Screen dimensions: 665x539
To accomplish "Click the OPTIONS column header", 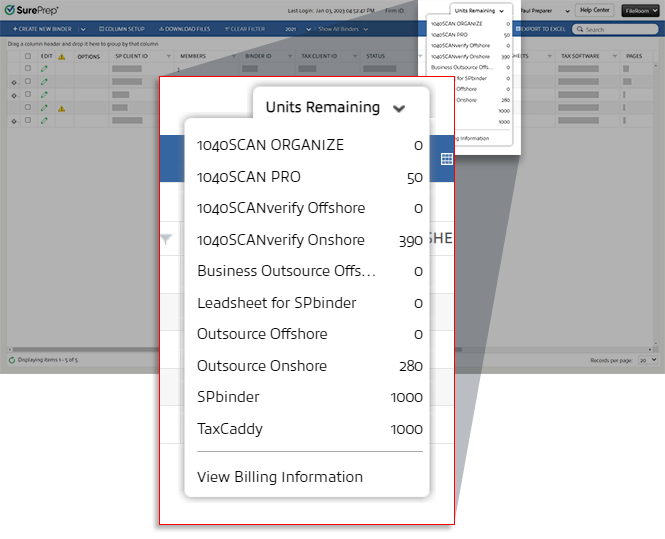I will (x=89, y=56).
